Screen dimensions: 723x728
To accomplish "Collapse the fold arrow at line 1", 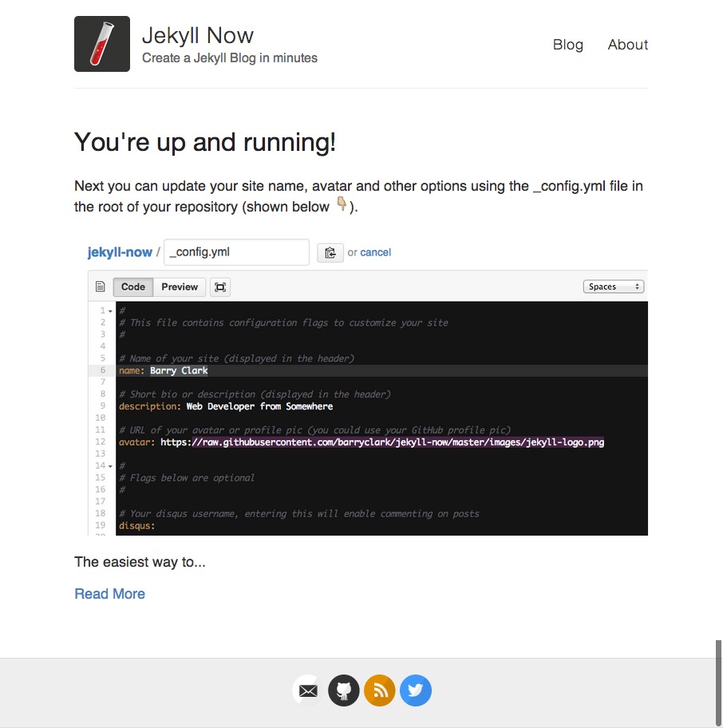I will click(110, 311).
